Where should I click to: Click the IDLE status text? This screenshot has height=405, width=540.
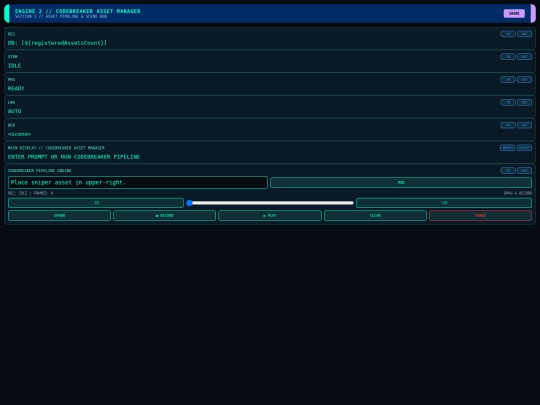tap(14, 66)
